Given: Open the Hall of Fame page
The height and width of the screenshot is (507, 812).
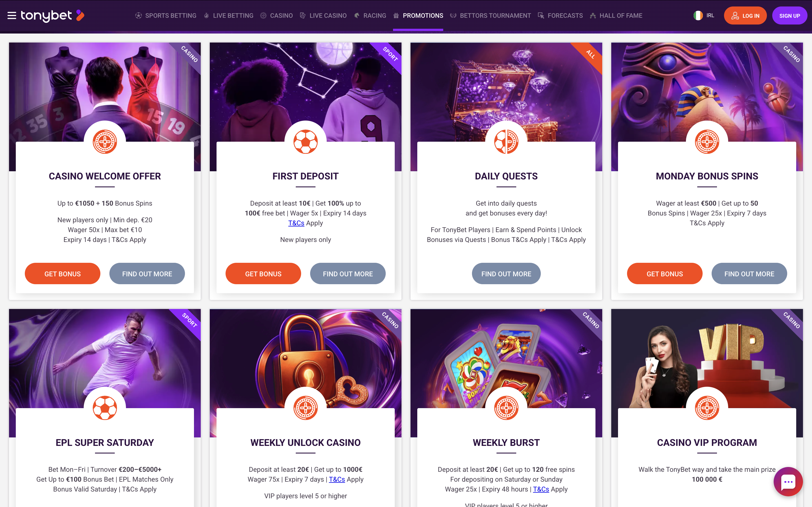Looking at the screenshot, I should point(616,15).
